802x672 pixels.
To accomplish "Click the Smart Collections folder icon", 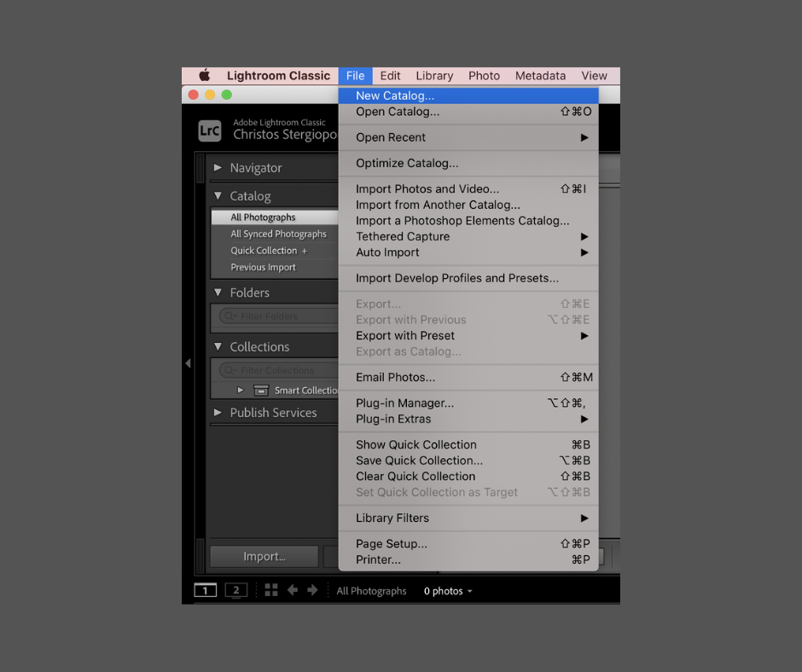I will tap(261, 391).
